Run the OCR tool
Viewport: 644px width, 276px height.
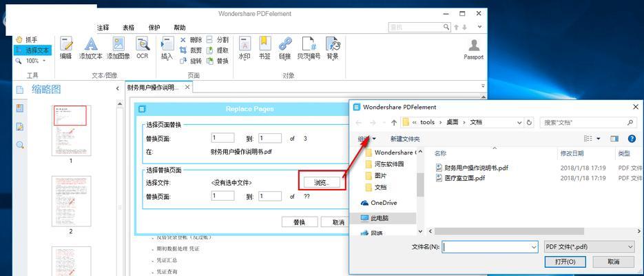143,48
